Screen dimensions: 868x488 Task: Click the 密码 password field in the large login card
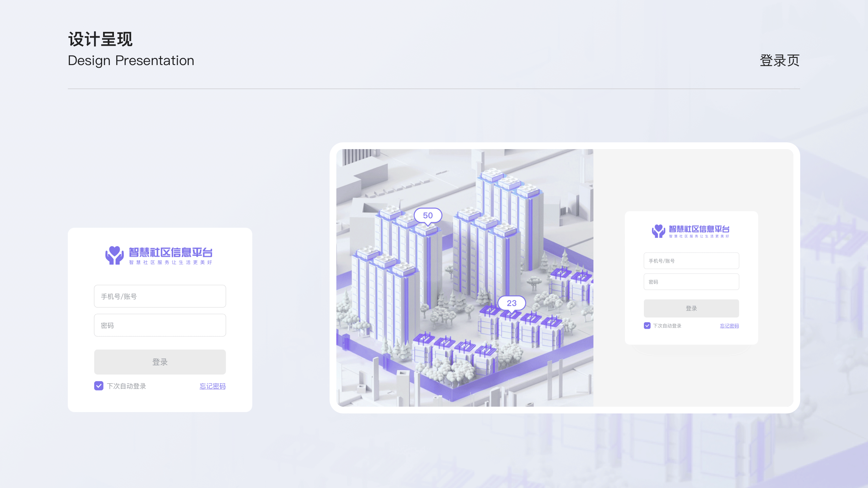click(x=160, y=325)
